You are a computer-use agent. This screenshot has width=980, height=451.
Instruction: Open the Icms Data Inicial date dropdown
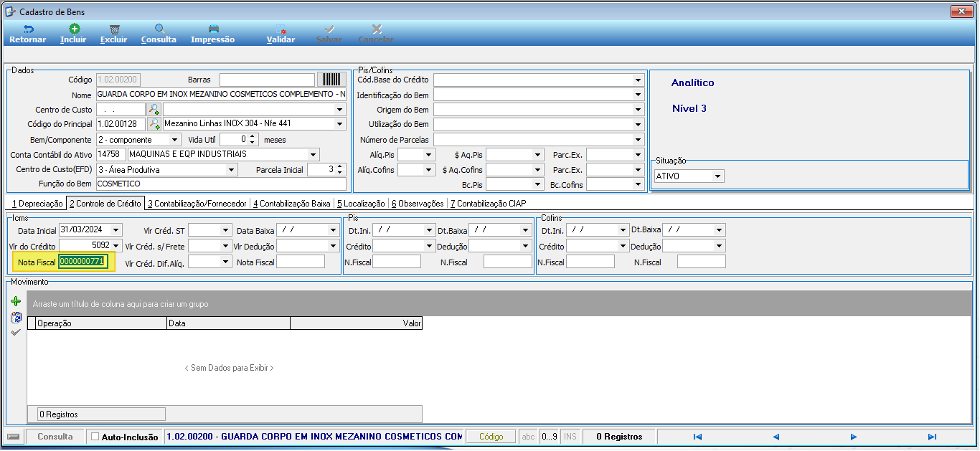click(x=117, y=230)
